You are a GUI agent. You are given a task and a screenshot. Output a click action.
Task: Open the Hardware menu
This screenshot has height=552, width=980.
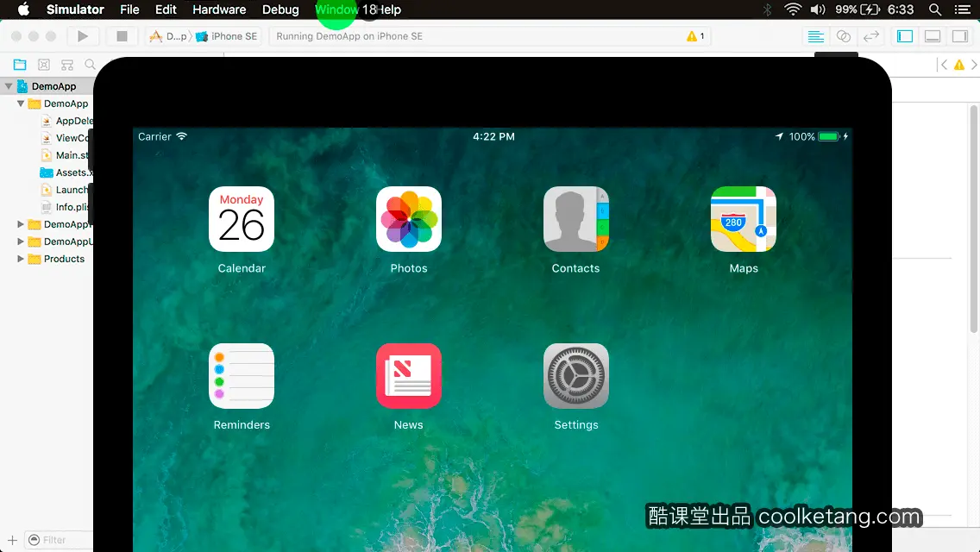pyautogui.click(x=219, y=9)
